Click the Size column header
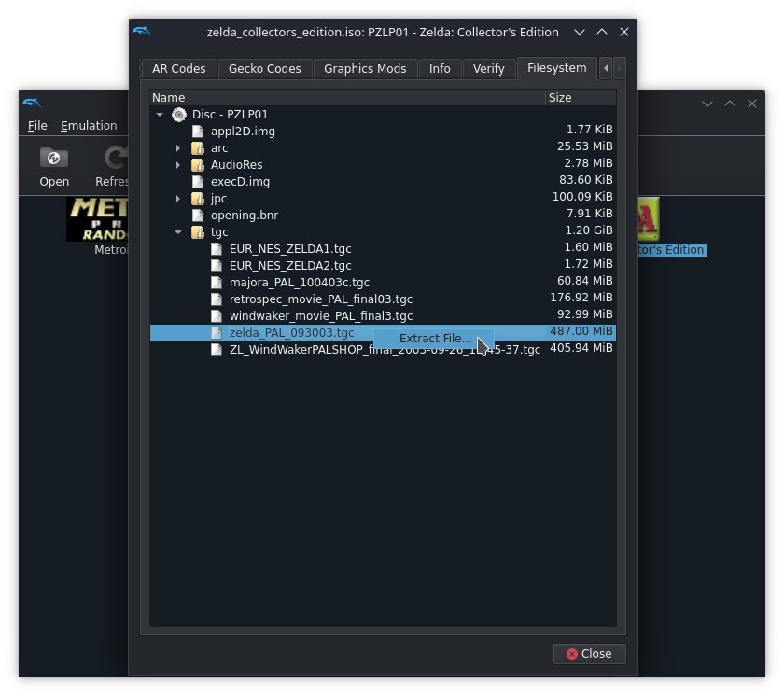The height and width of the screenshot is (696, 784). click(x=581, y=97)
